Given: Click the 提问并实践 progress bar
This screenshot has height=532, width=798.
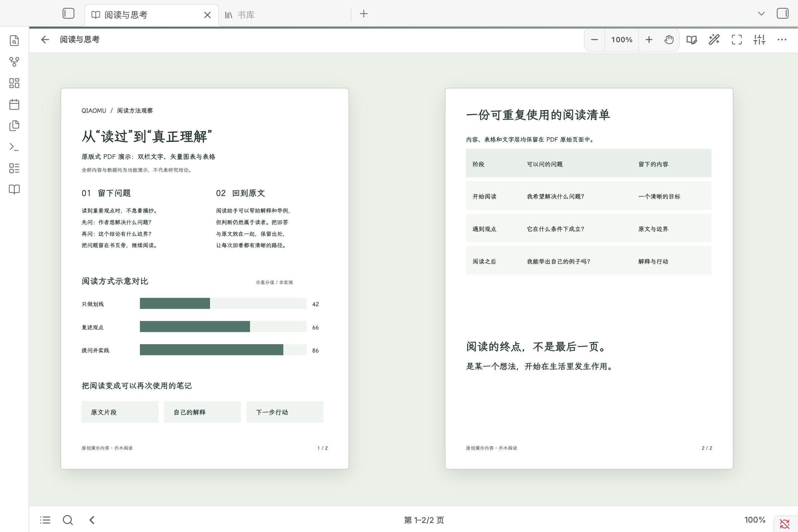Looking at the screenshot, I should tap(223, 350).
